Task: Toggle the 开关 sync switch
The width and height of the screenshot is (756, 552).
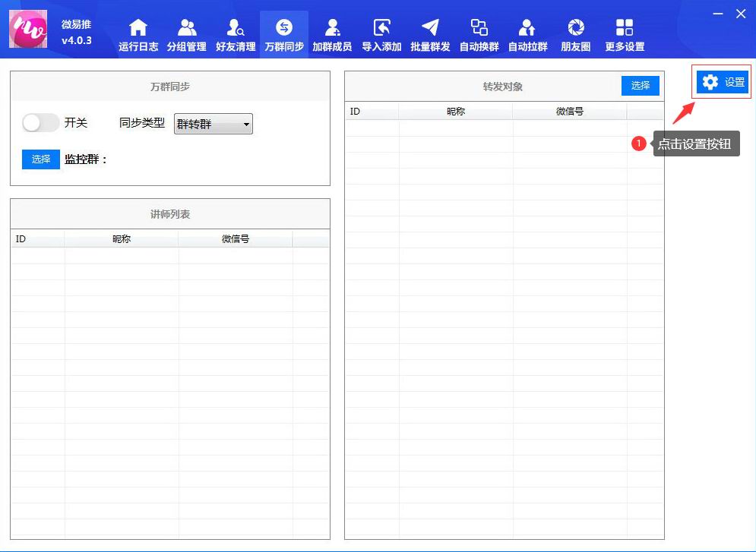Action: (x=40, y=122)
